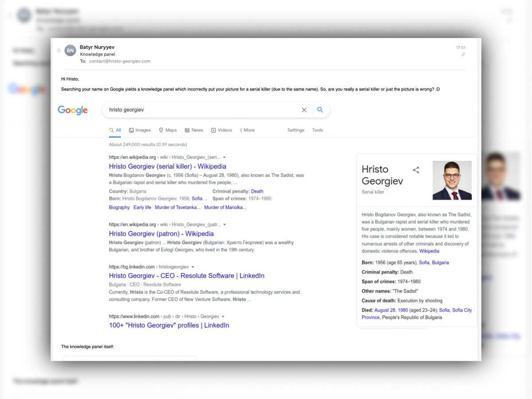
Task: Share the Hristo Georgiev knowledge panel
Action: (416, 170)
